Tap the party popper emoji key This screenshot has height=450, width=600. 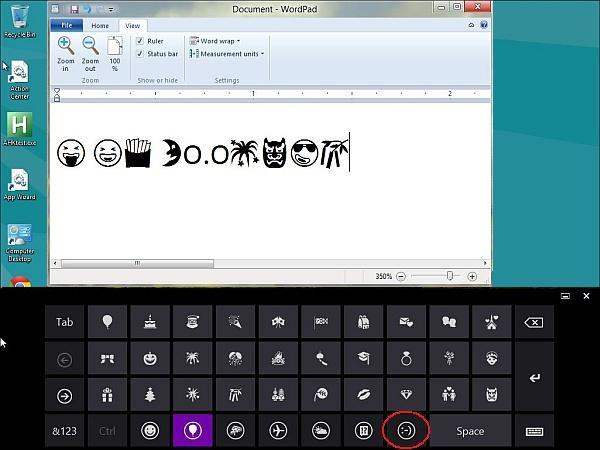click(x=235, y=322)
